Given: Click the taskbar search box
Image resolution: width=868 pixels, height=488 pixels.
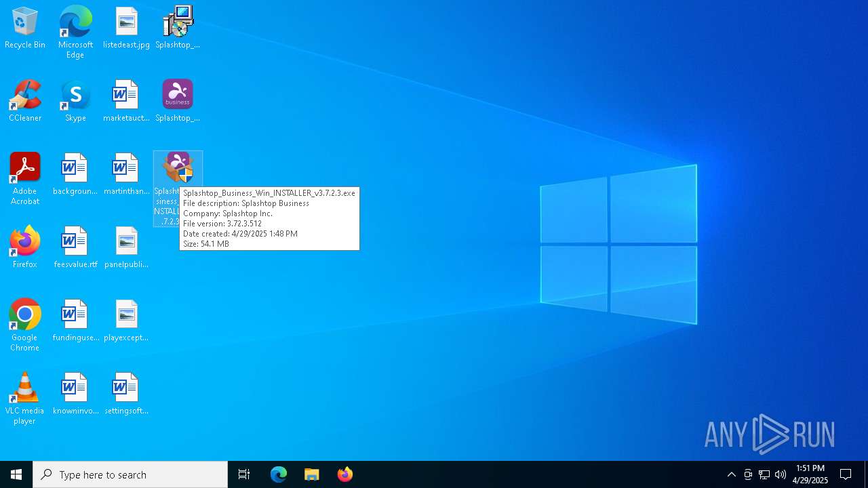Looking at the screenshot, I should (x=130, y=474).
